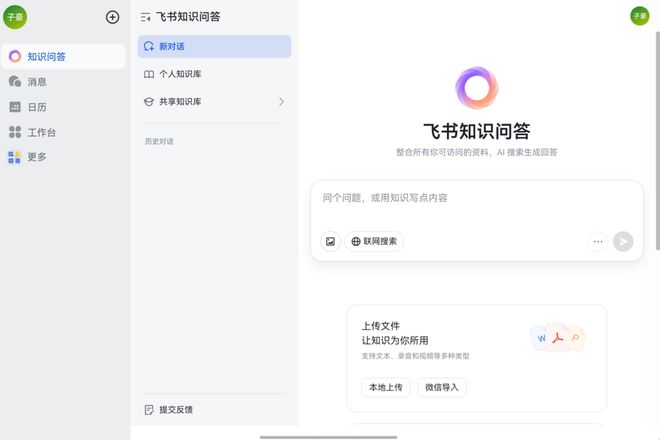The width and height of the screenshot is (660, 440).
Task: Click the plus icon to create new
Action: (x=112, y=17)
